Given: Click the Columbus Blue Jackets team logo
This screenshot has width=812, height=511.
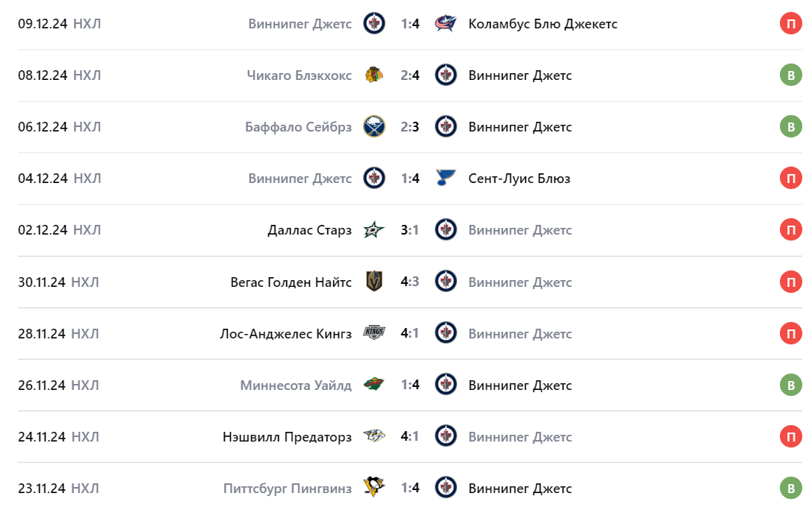Looking at the screenshot, I should click(x=446, y=24).
